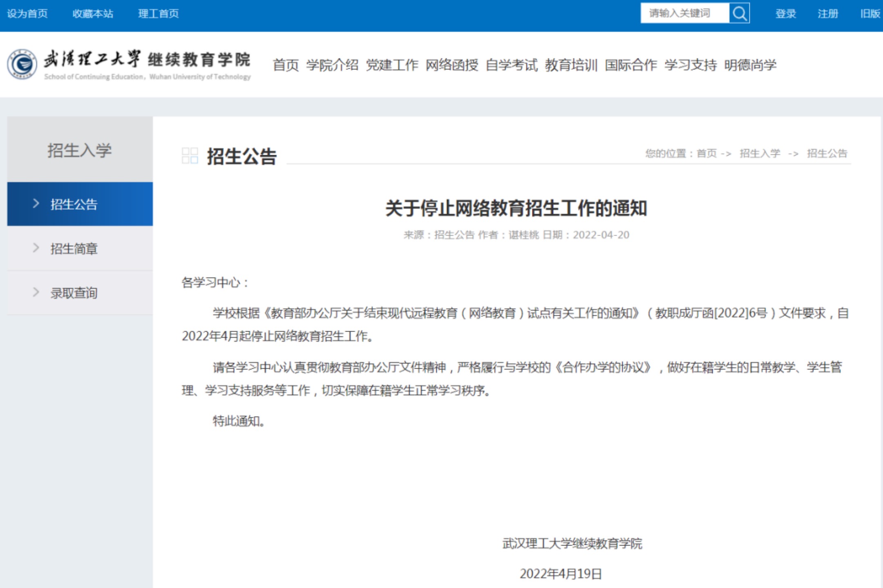Select 录取查询 in the sidebar
This screenshot has height=588, width=883.
pyautogui.click(x=80, y=293)
